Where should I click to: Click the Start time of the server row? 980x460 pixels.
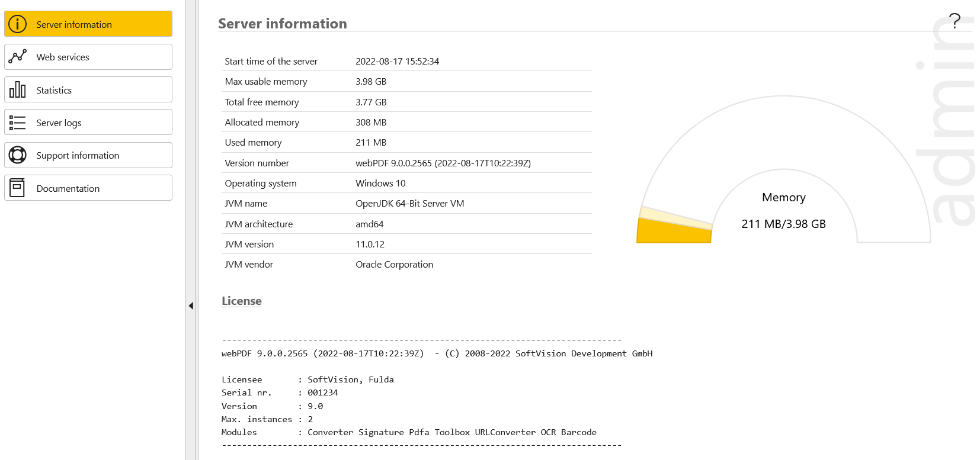pyautogui.click(x=271, y=61)
